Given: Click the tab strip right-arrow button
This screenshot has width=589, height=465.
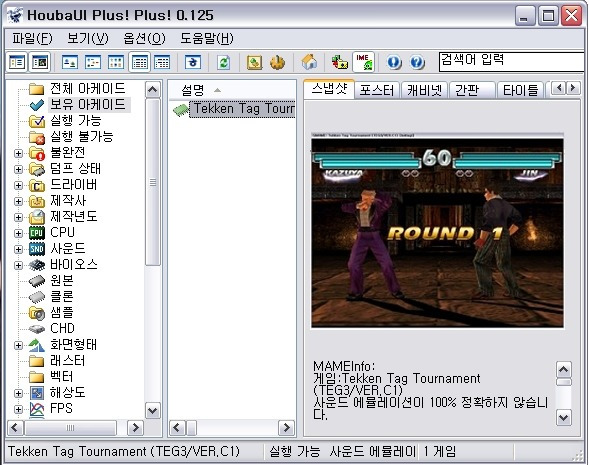Looking at the screenshot, I should 573,88.
